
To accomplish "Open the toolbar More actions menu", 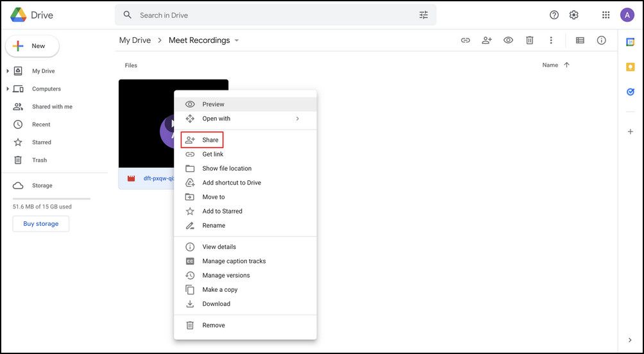I will tap(551, 40).
